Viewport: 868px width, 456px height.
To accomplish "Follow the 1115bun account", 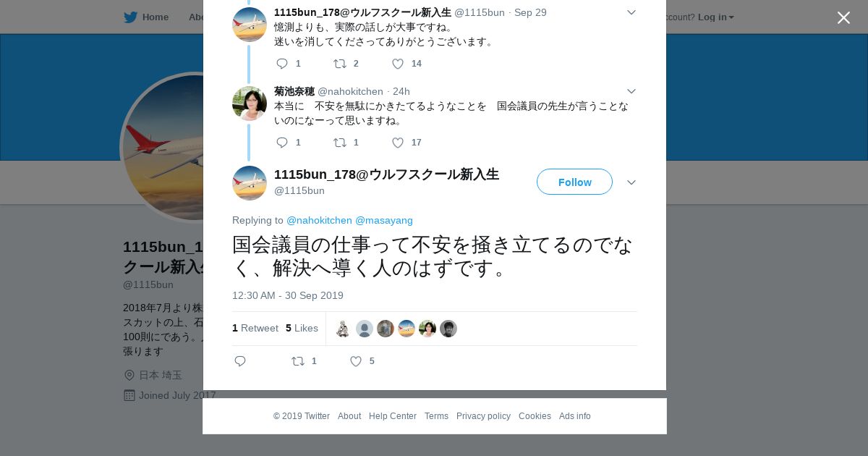I will point(574,182).
